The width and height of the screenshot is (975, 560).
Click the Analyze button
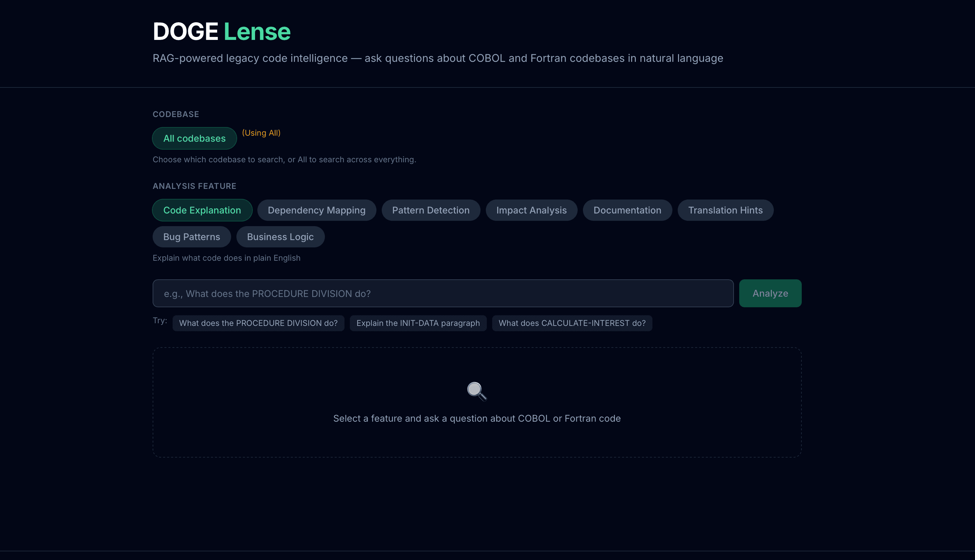[x=769, y=293]
